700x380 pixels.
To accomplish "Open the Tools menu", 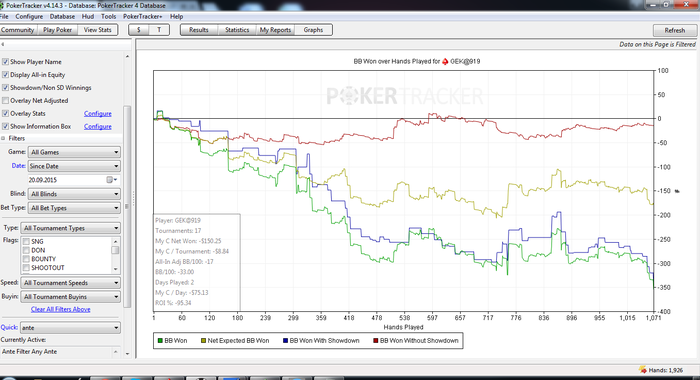I will point(108,17).
